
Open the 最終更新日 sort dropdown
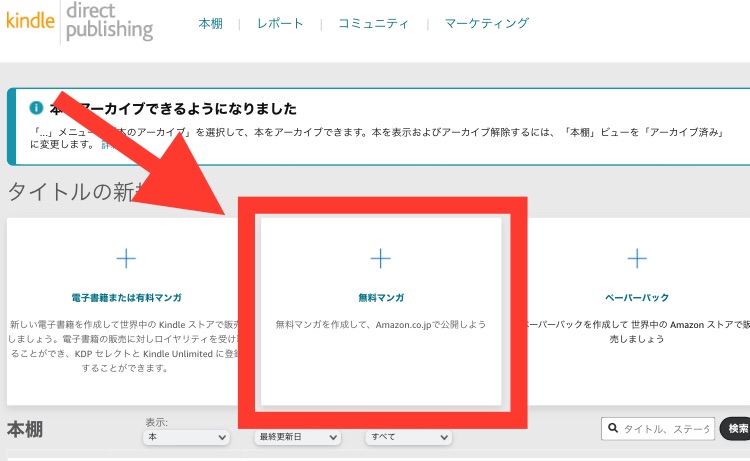(298, 437)
